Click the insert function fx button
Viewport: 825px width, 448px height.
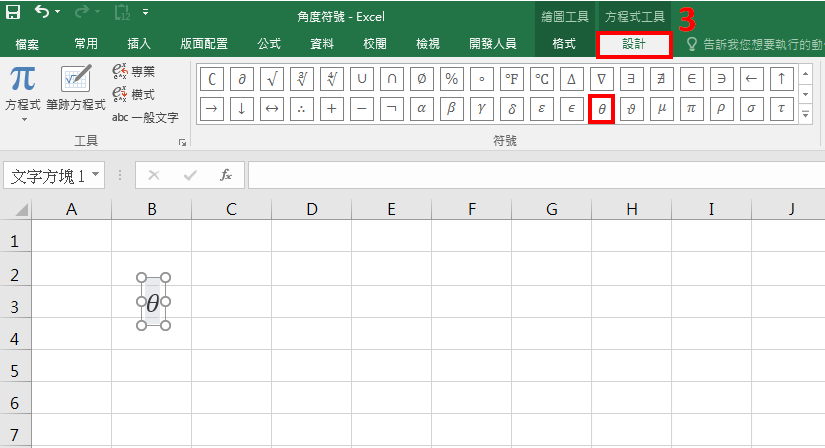click(226, 175)
